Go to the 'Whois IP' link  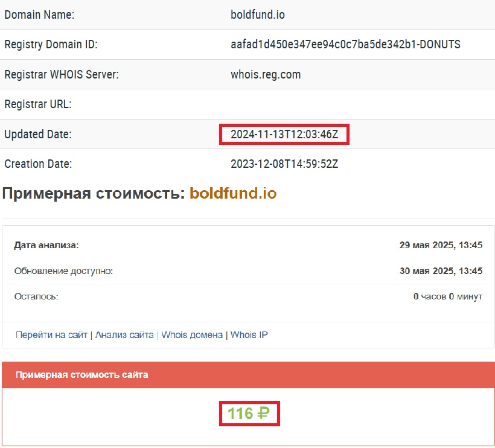coord(249,334)
